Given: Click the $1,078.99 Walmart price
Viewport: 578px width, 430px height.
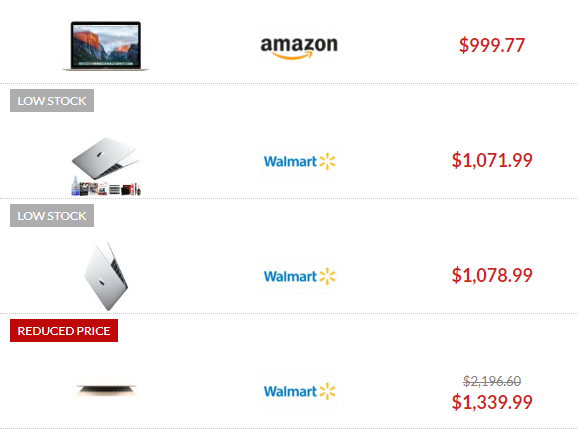Looking at the screenshot, I should coord(492,275).
